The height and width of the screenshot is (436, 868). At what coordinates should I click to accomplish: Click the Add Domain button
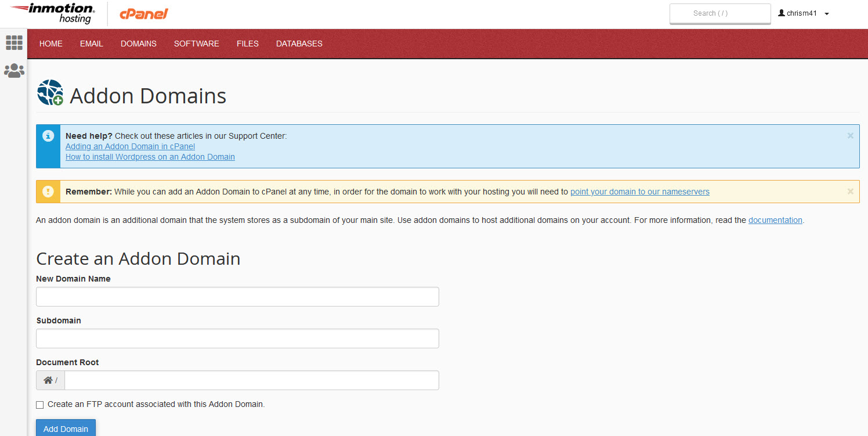point(66,428)
